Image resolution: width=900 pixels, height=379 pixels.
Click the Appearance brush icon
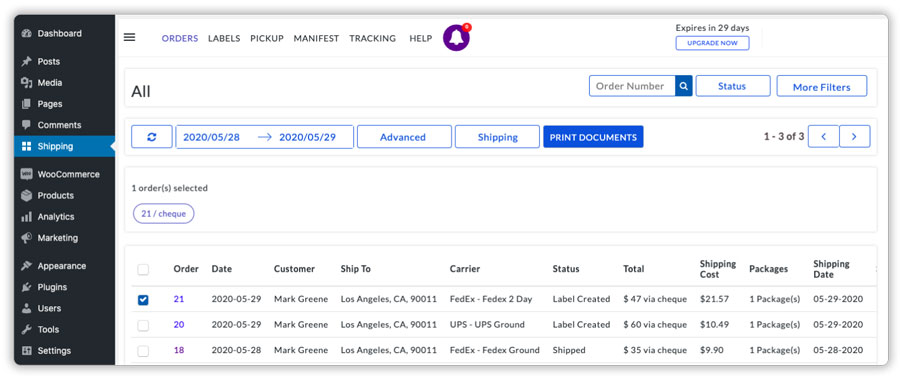click(26, 266)
